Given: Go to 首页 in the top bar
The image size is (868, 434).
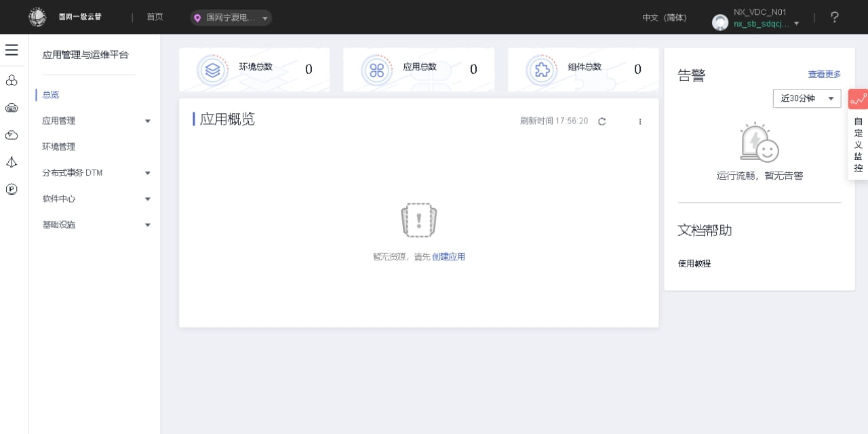Looking at the screenshot, I should (155, 17).
